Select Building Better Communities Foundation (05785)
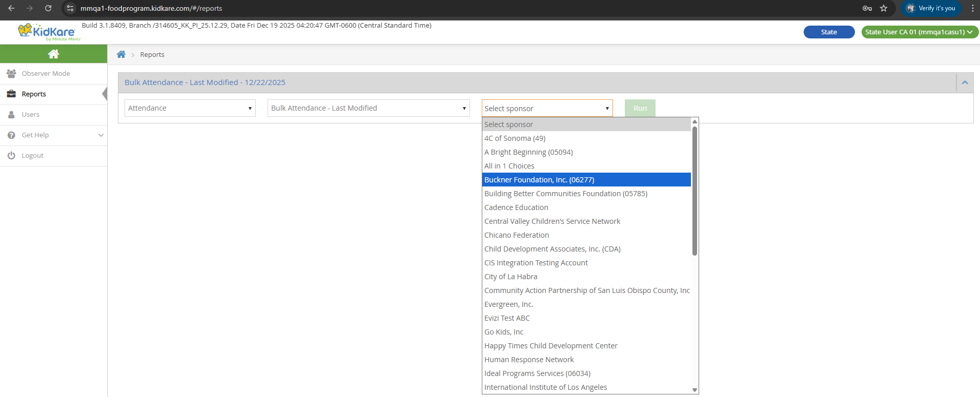 [586, 194]
